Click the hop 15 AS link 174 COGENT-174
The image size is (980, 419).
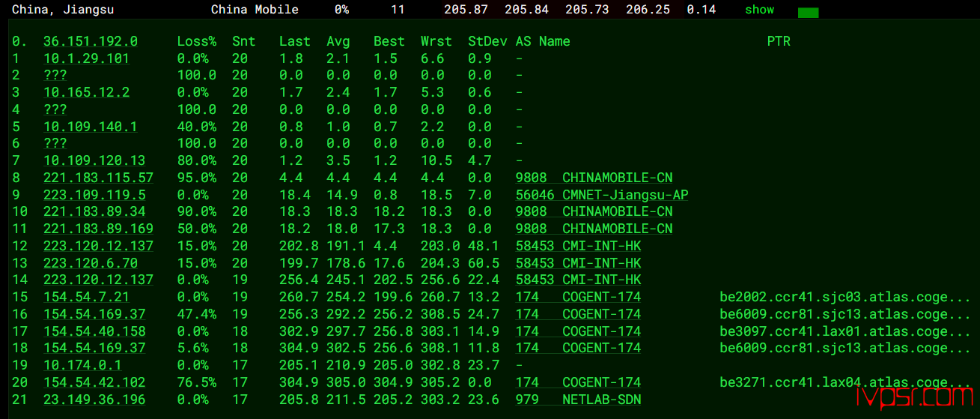click(578, 297)
